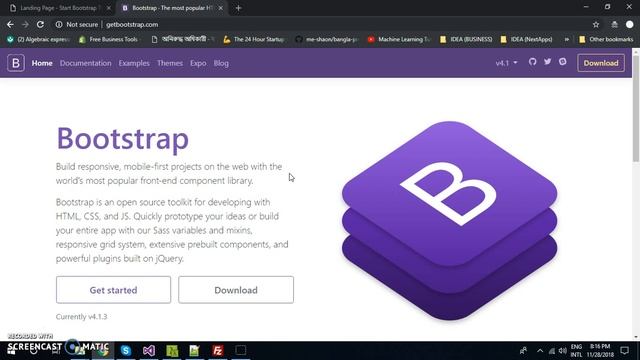Open the Slack icon link in navbar
This screenshot has width=640, height=360.
562,62
